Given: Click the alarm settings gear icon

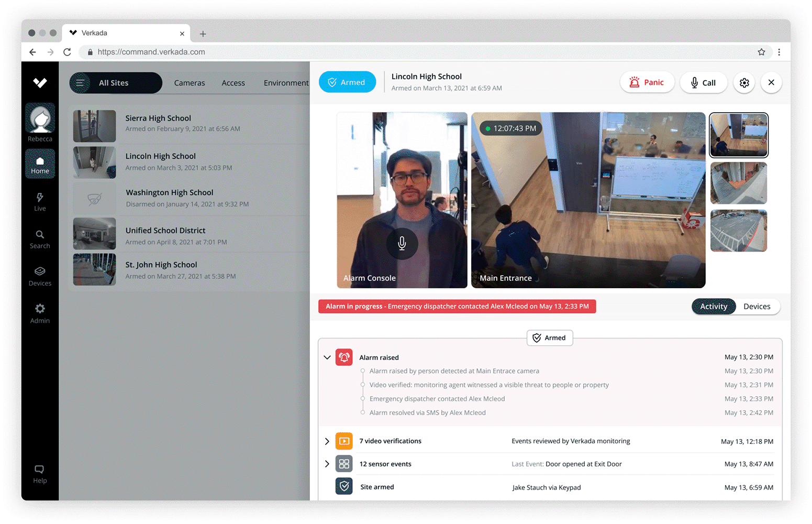Looking at the screenshot, I should coord(744,83).
